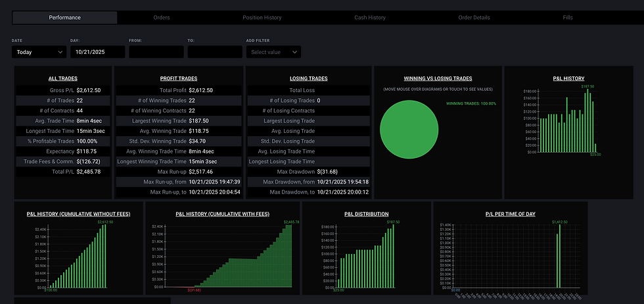The image size is (644, 304).
Task: Click the green winning trades pie chart
Action: click(409, 129)
